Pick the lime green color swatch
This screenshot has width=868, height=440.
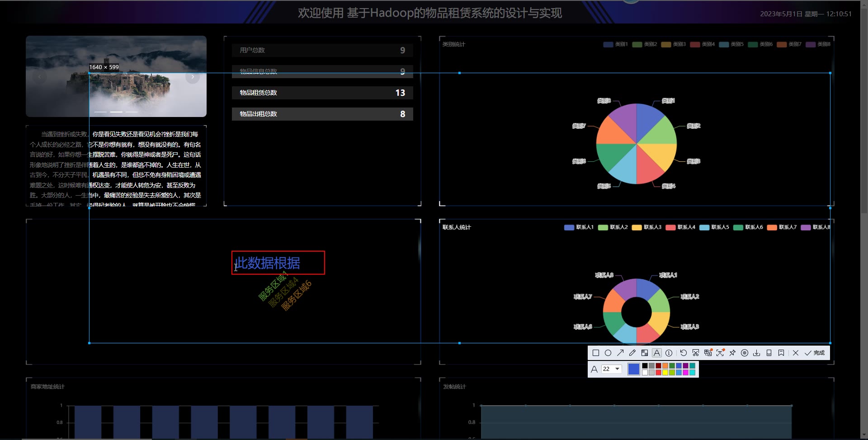pos(672,373)
